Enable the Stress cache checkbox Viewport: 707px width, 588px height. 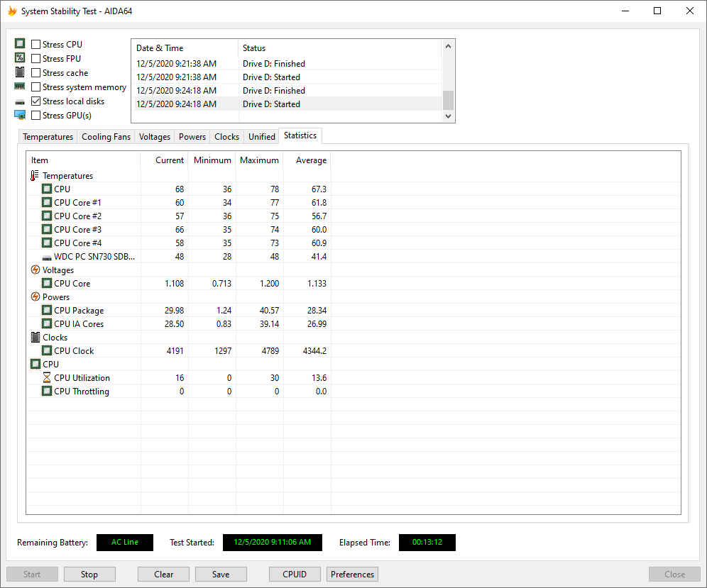pos(35,72)
